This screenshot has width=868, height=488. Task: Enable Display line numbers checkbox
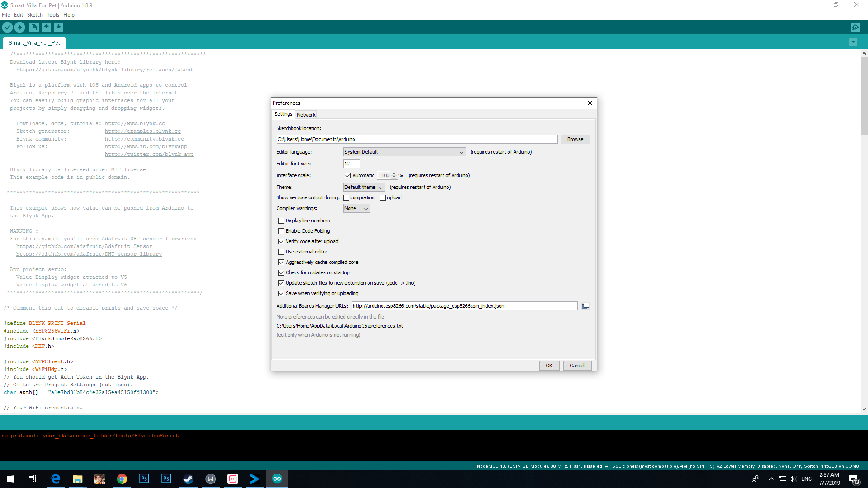point(281,221)
